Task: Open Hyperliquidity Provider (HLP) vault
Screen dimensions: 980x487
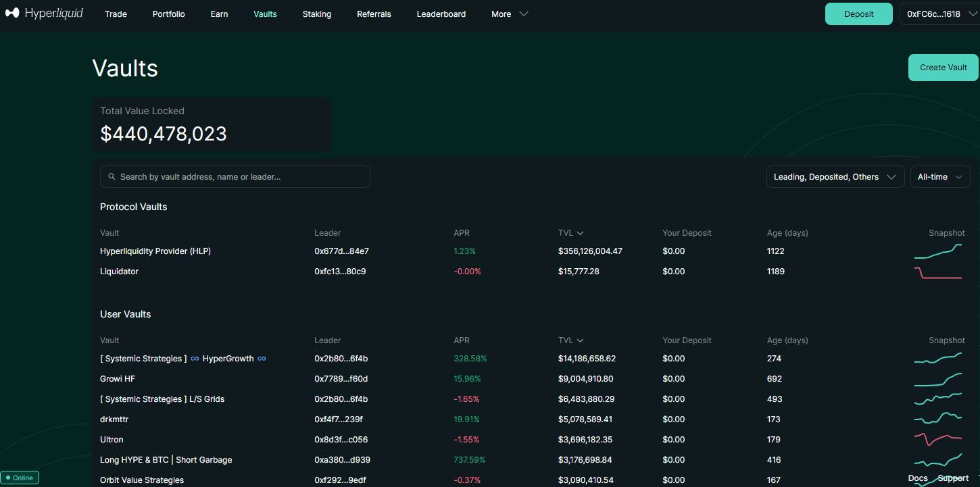Action: coord(155,251)
